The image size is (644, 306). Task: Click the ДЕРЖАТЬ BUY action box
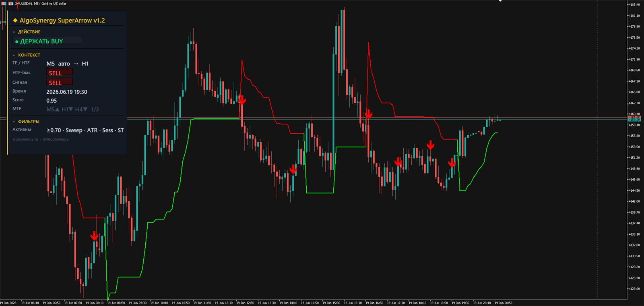click(x=48, y=40)
